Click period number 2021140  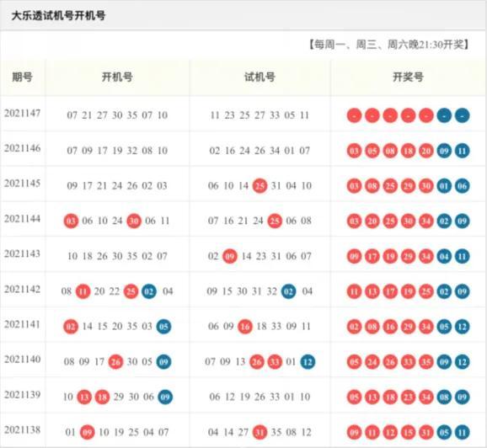tap(23, 360)
